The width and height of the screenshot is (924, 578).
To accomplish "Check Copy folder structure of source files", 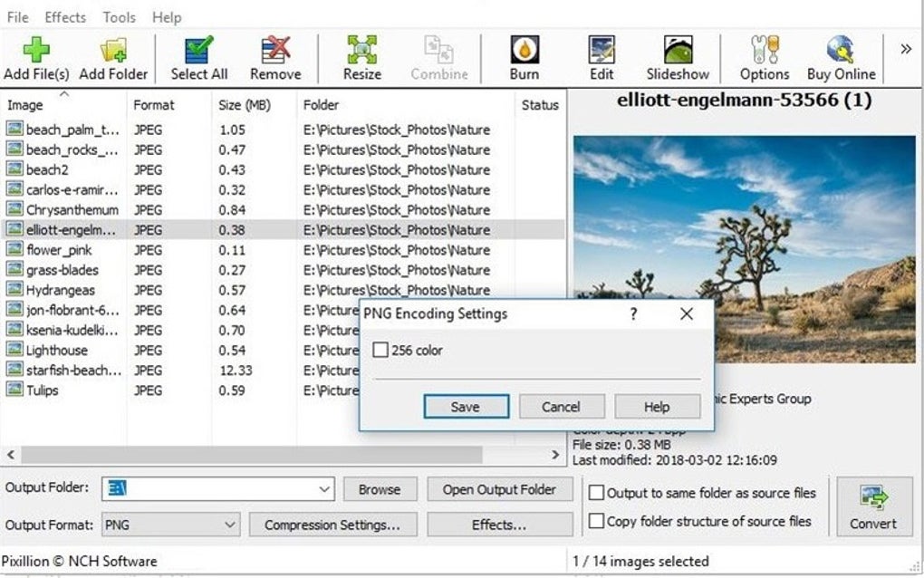I will 596,521.
